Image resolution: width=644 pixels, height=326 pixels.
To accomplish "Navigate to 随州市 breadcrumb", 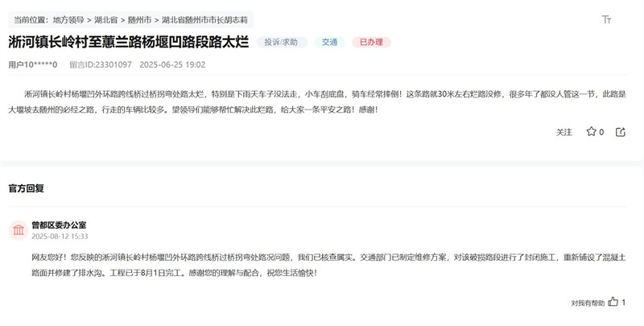I will click(x=139, y=19).
